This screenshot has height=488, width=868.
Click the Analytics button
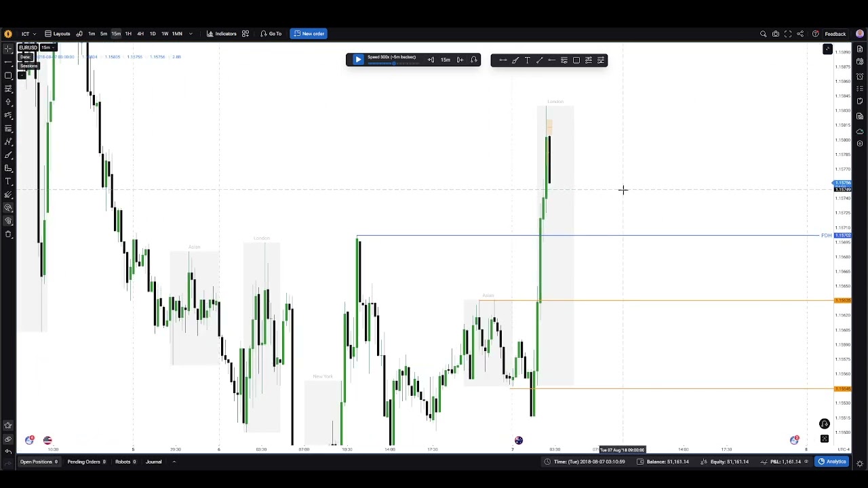click(831, 462)
